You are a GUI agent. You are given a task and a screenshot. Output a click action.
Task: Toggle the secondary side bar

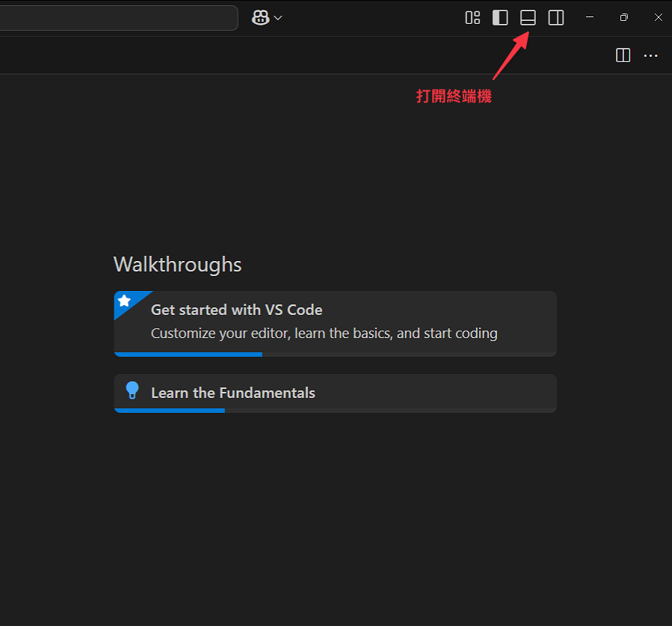click(x=556, y=18)
